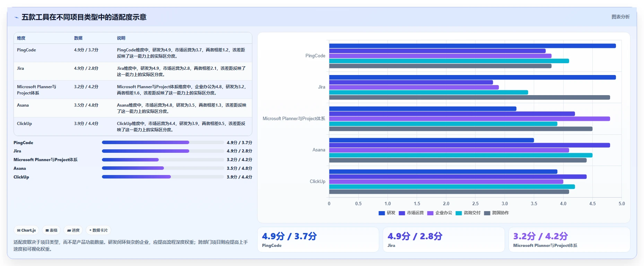Image resolution: width=644 pixels, height=266 pixels.
Task: Click the Jira label on the chart axis
Action: coord(322,87)
